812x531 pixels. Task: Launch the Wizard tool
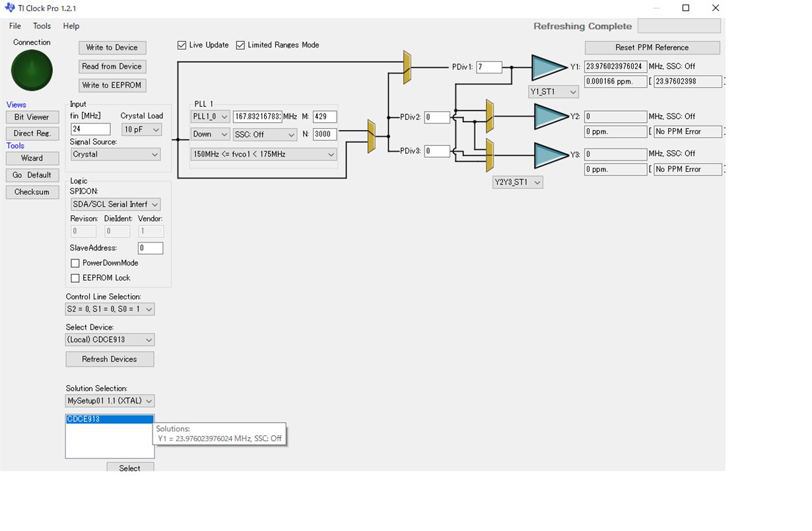32,159
